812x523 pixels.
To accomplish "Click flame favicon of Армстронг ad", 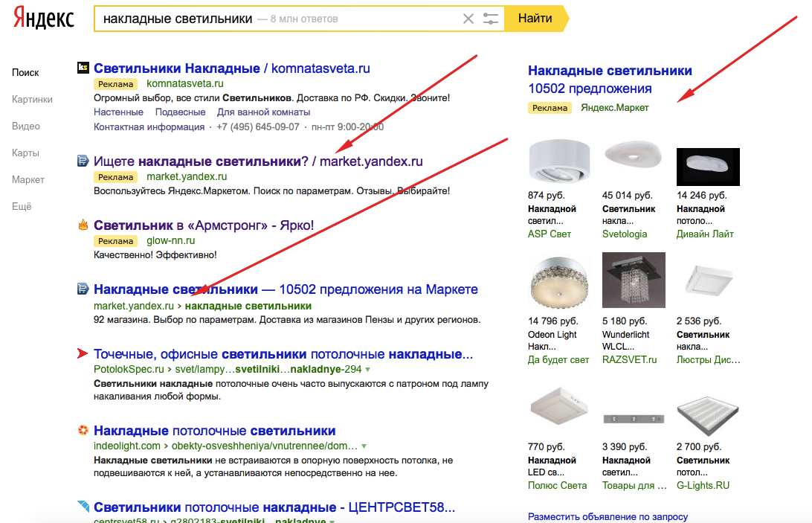I will (x=83, y=225).
